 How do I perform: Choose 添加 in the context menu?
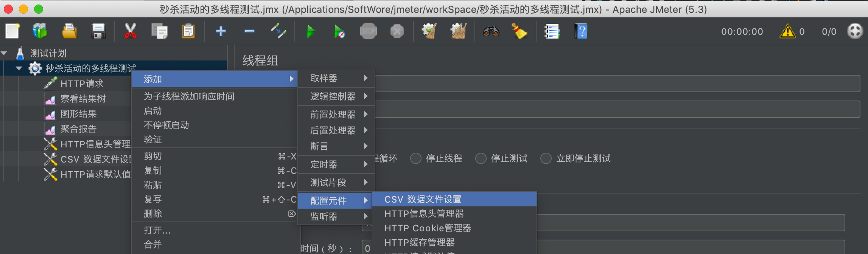click(x=215, y=79)
